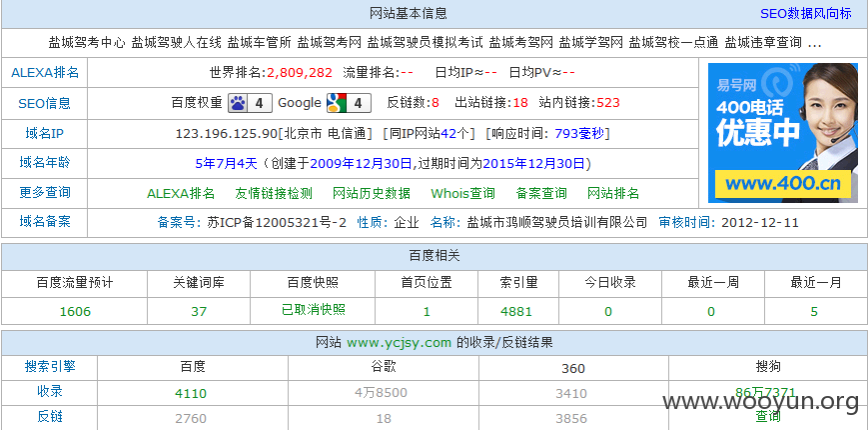868x430 pixels.
Task: Open 网站排名 link
Action: tap(613, 193)
